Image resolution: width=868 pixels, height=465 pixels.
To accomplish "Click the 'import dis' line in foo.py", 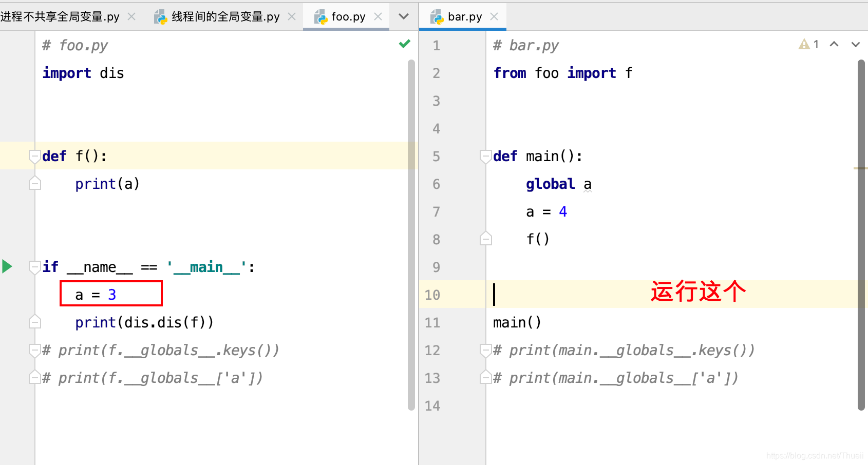I will point(83,73).
